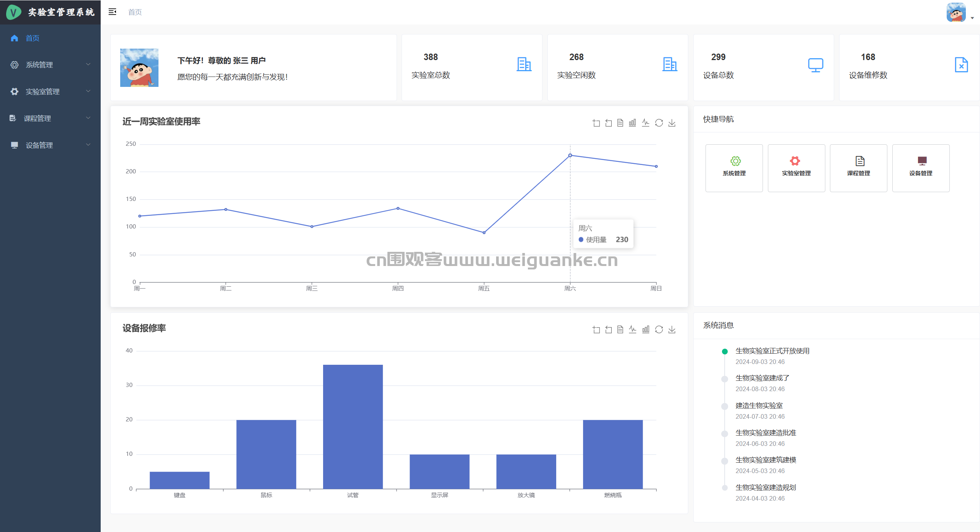Open data view on usage rate chart
The height and width of the screenshot is (532, 980).
(620, 123)
